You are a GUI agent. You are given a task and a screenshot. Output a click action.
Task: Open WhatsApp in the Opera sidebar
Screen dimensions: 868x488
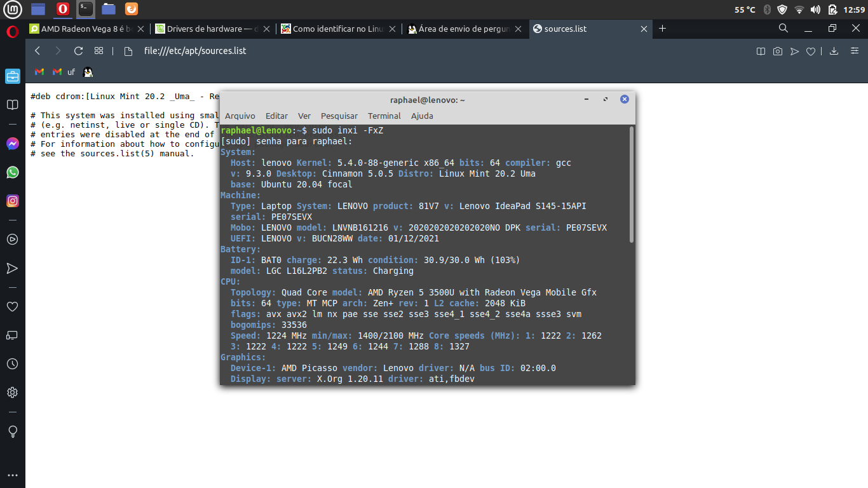tap(12, 172)
